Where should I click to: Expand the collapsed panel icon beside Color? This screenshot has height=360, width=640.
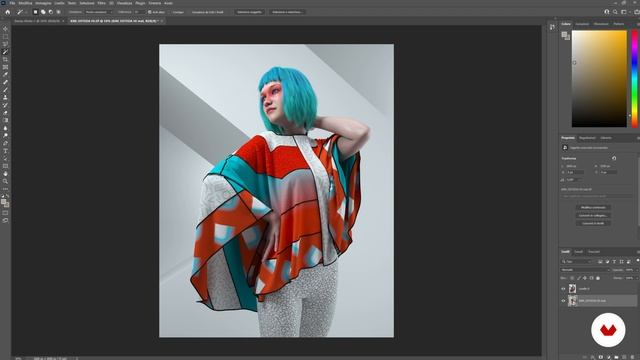point(552,27)
